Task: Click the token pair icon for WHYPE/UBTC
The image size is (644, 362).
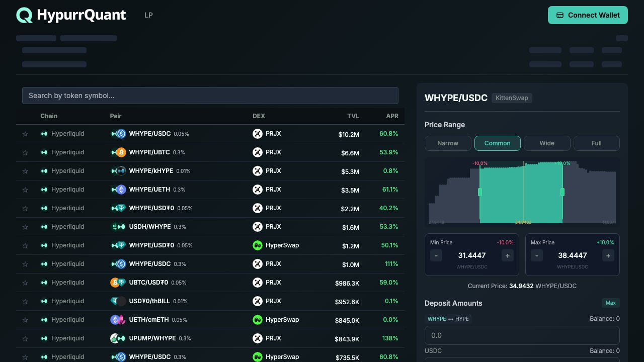Action: [x=118, y=152]
